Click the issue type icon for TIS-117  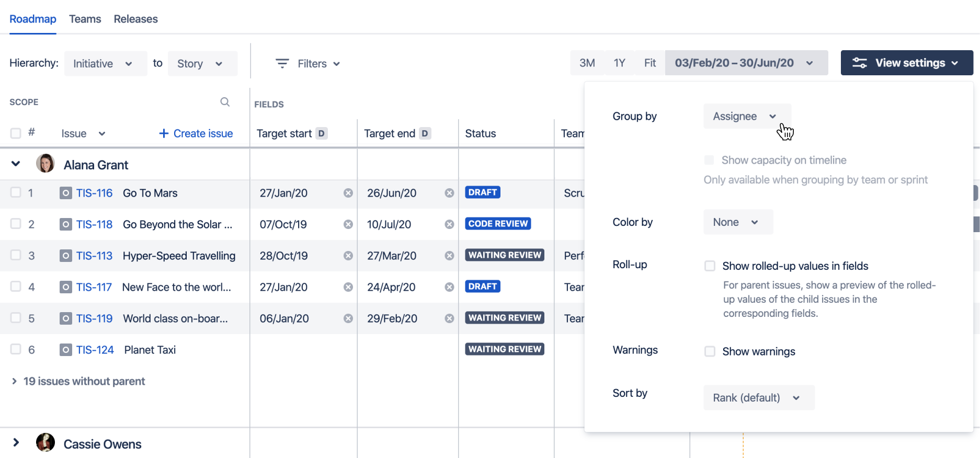pyautogui.click(x=65, y=287)
